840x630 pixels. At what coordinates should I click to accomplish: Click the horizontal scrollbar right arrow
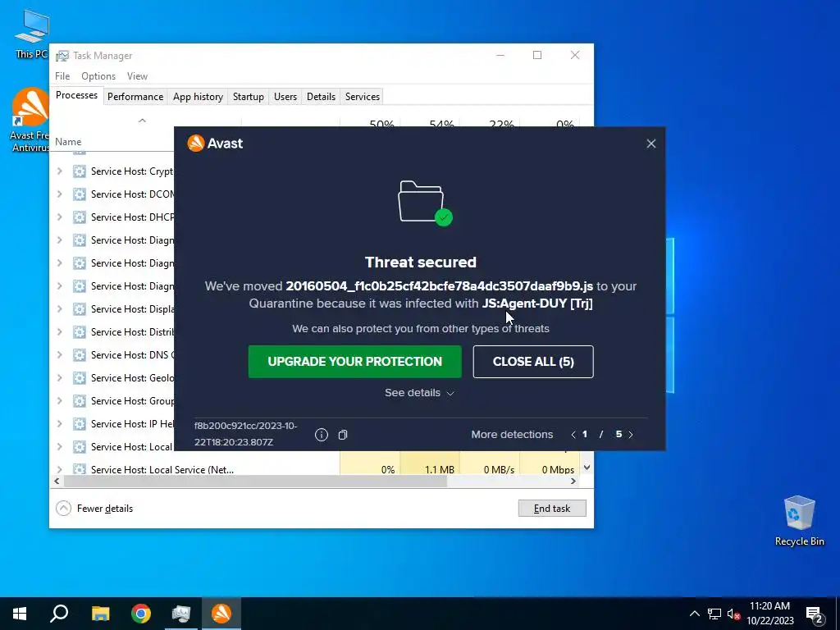click(x=573, y=481)
